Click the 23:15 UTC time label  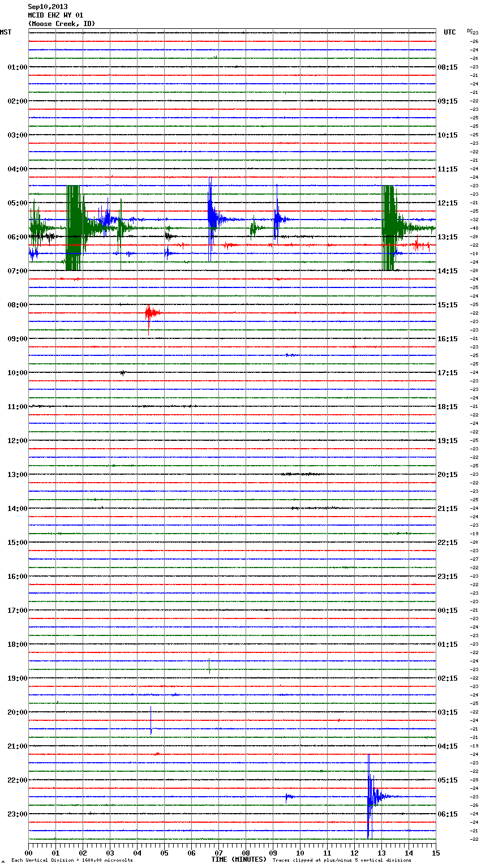pos(448,576)
